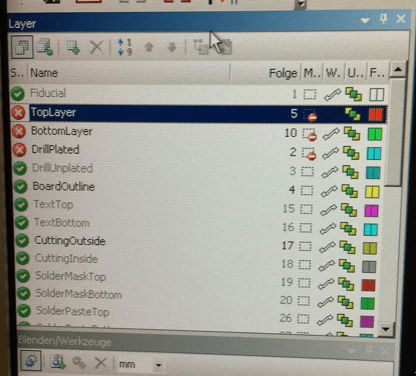Open magenta color swatch of TextTop
Image resolution: width=416 pixels, height=376 pixels.
tap(371, 211)
